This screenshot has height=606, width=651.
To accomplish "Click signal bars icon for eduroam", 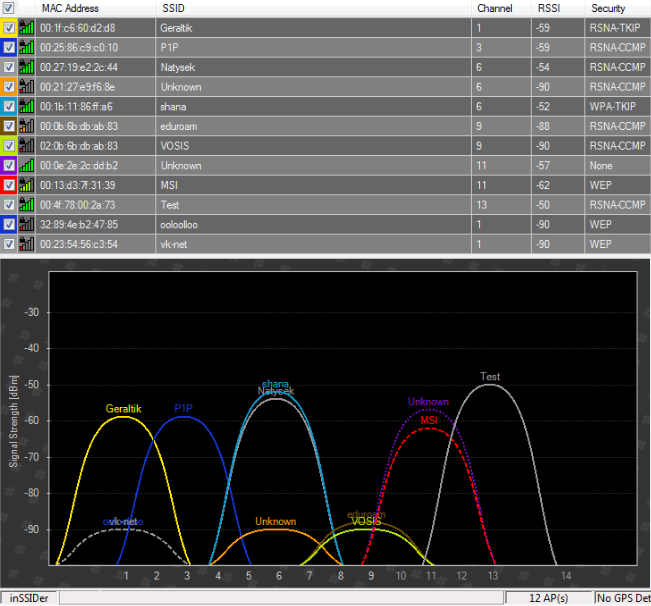I will tap(27, 126).
